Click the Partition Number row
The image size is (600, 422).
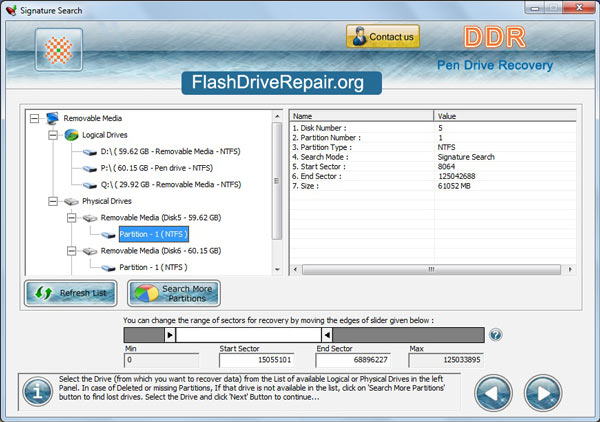point(433,137)
